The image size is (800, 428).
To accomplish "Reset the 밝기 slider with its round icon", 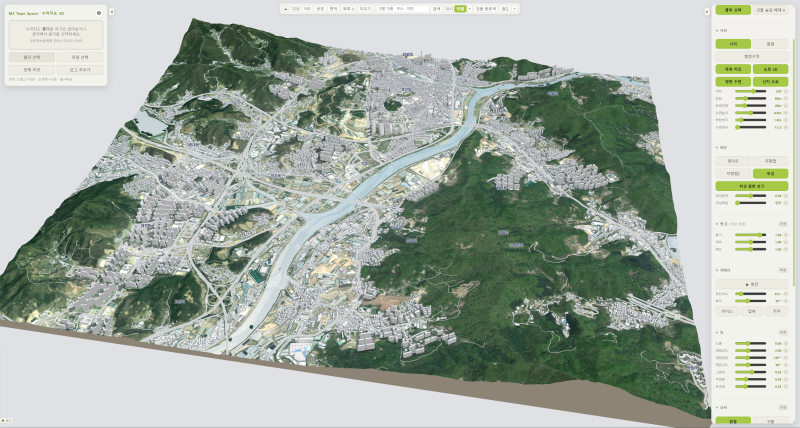I will pos(786,235).
